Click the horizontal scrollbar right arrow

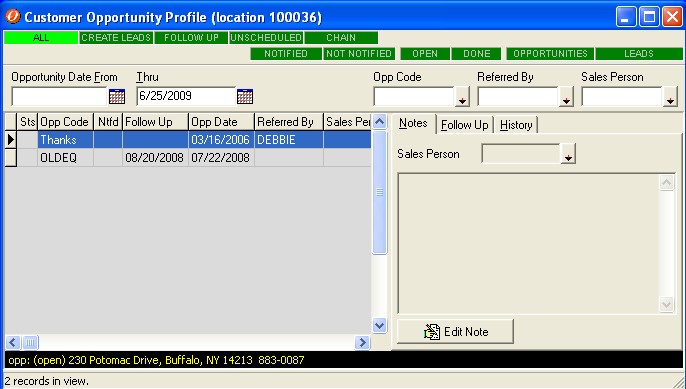pos(362,342)
